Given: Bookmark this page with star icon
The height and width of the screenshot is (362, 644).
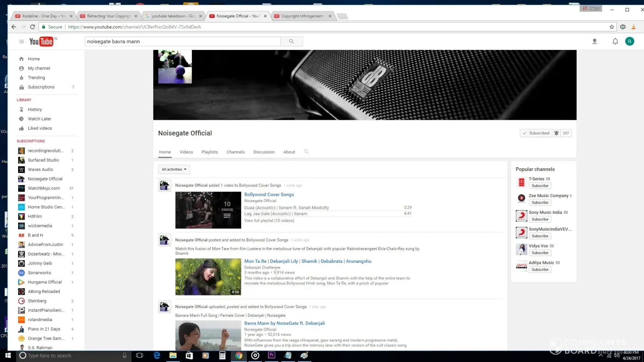Looking at the screenshot, I should 612,27.
